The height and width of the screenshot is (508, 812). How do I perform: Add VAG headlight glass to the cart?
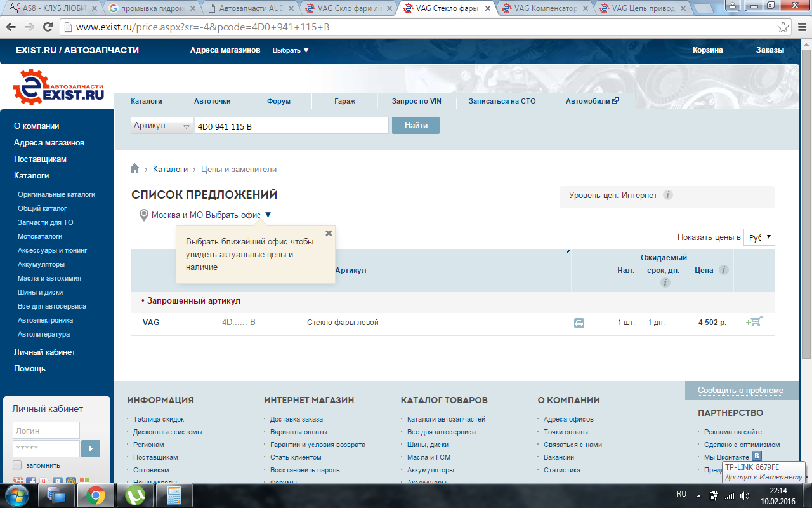[754, 322]
